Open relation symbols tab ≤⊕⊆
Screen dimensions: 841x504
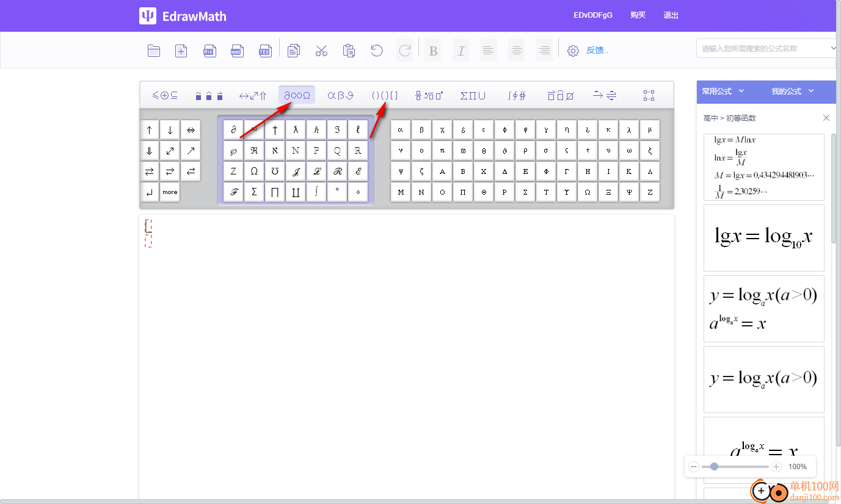165,95
